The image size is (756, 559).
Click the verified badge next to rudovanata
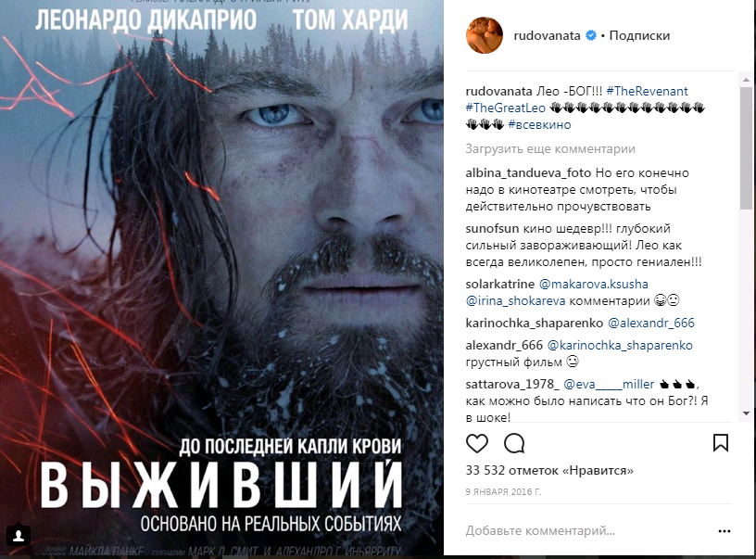[591, 35]
